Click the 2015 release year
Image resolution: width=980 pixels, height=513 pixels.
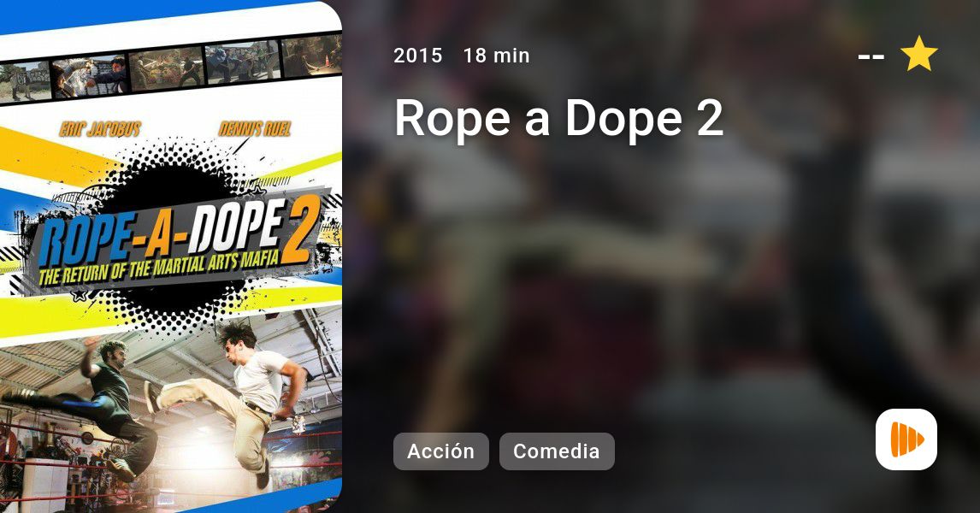click(417, 56)
